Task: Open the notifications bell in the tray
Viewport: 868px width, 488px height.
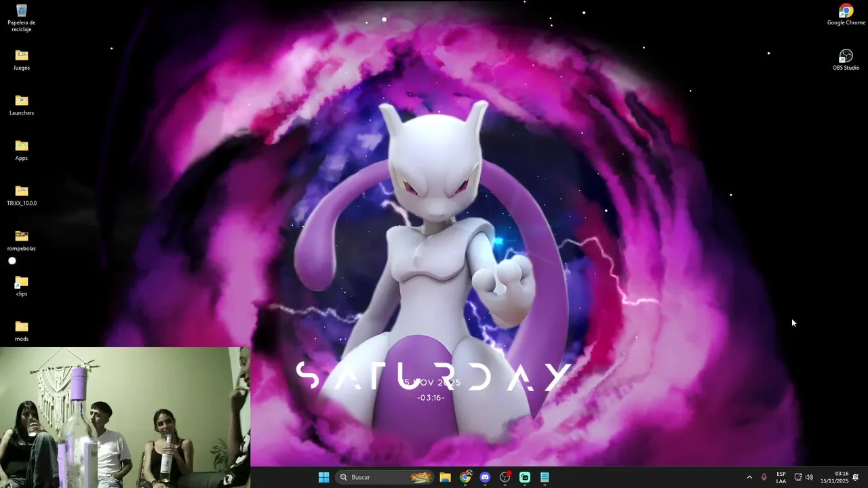Action: [x=856, y=477]
